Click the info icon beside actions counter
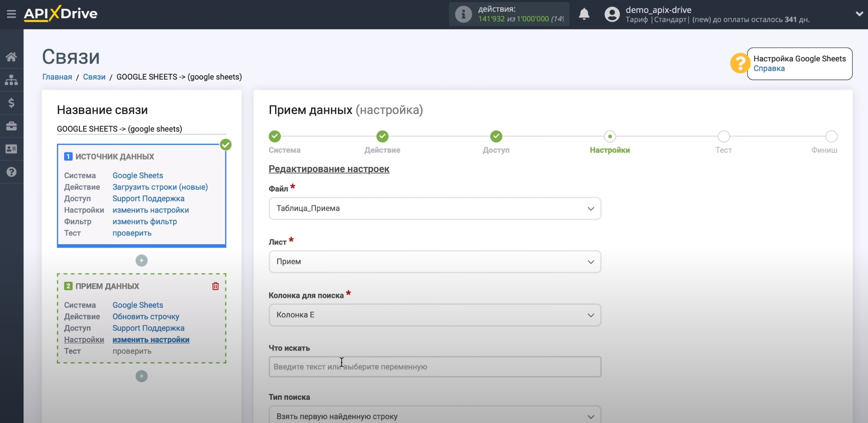The image size is (868, 423). pos(464,14)
